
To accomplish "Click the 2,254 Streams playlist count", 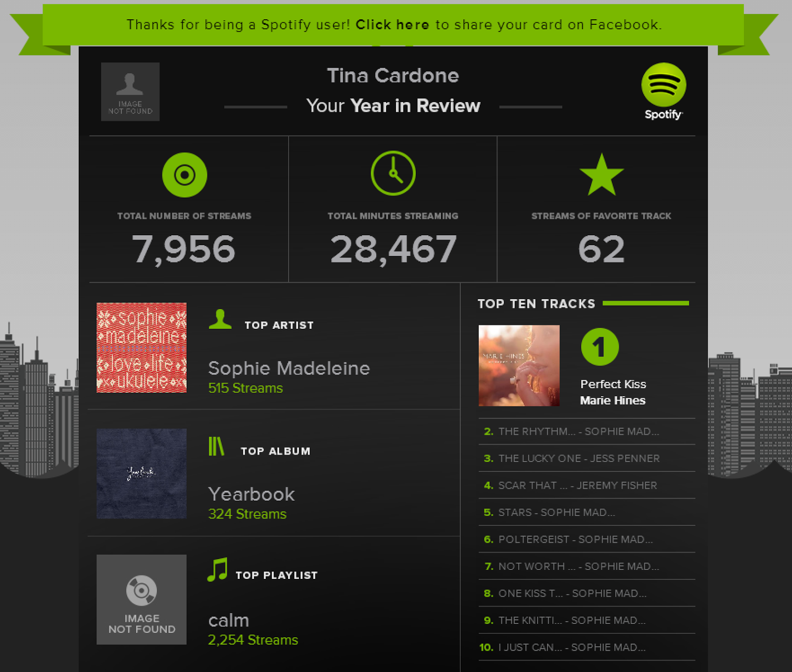I will click(x=253, y=640).
